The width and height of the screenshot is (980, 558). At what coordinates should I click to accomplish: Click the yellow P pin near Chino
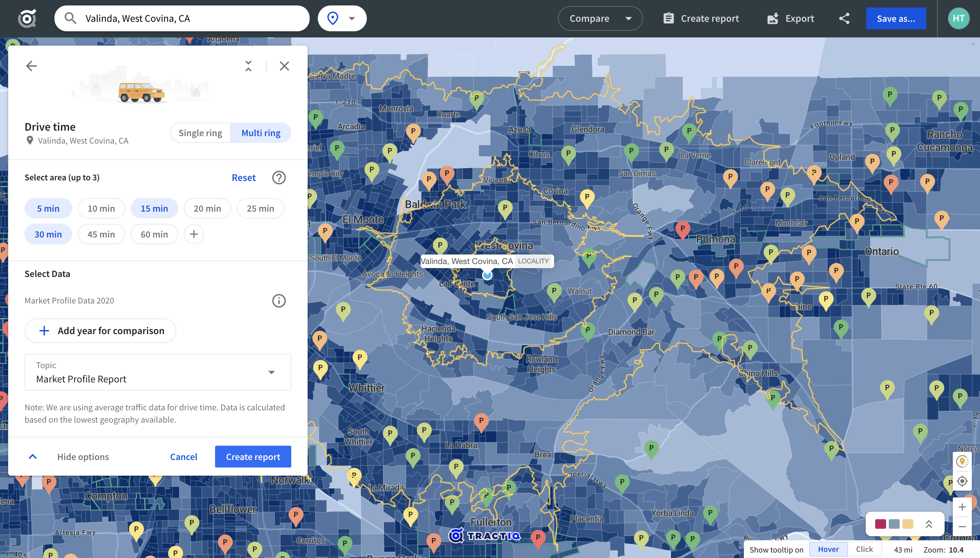coord(826,300)
